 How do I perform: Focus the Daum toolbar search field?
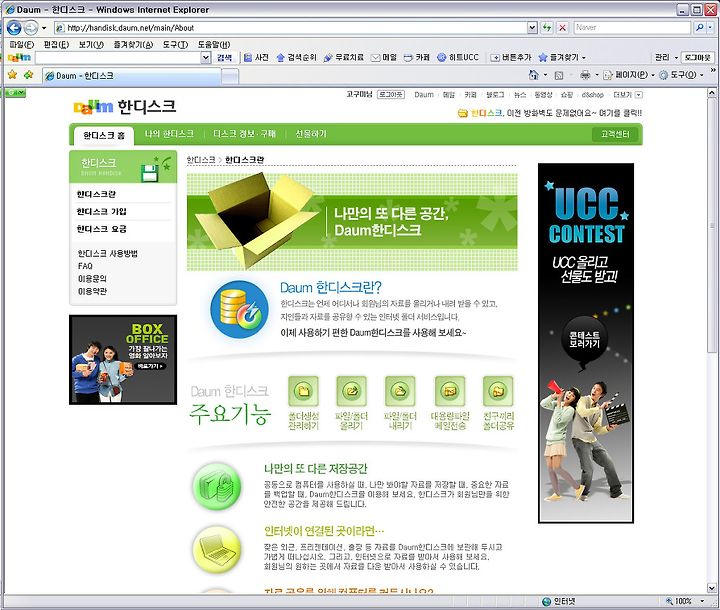[118, 57]
